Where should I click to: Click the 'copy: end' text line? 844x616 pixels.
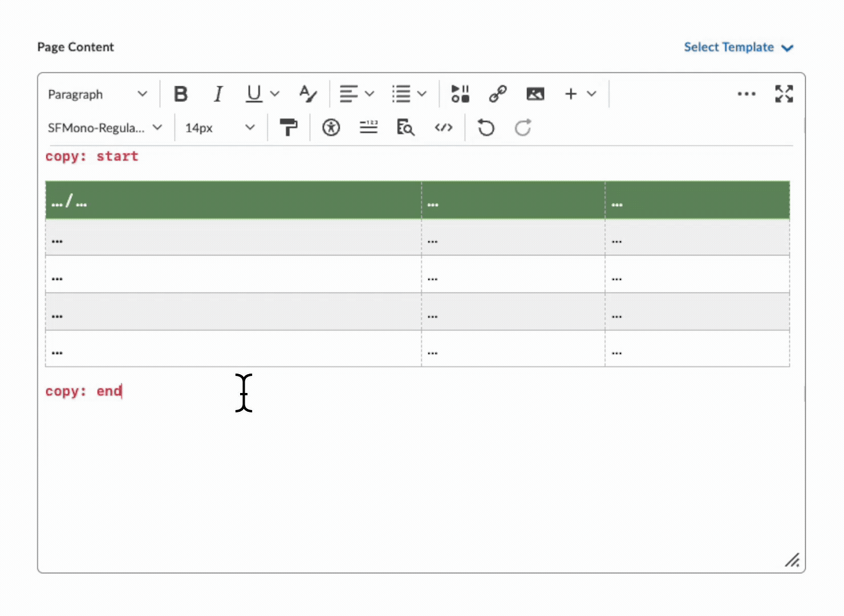pyautogui.click(x=83, y=391)
